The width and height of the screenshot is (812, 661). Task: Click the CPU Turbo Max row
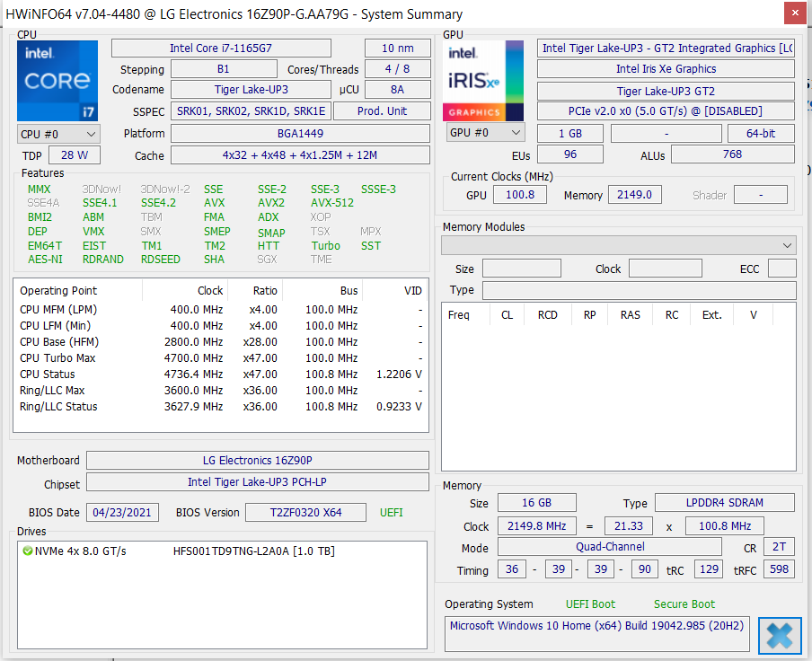(x=221, y=358)
